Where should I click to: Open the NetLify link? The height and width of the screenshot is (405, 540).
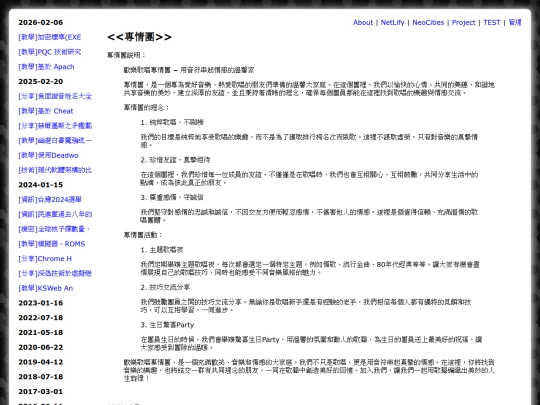392,22
